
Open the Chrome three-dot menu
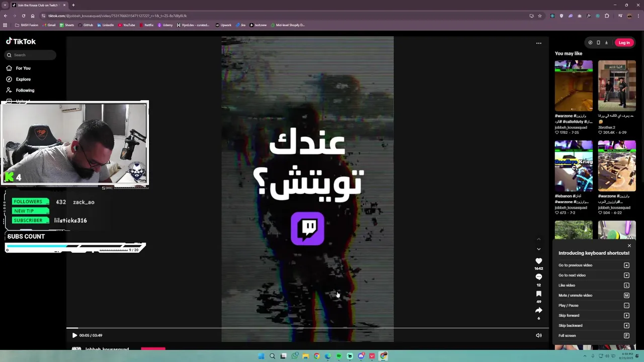(638, 16)
